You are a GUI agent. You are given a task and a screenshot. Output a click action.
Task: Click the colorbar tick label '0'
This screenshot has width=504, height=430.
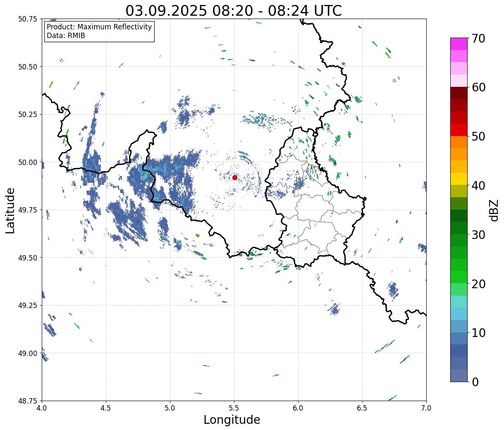tap(475, 382)
